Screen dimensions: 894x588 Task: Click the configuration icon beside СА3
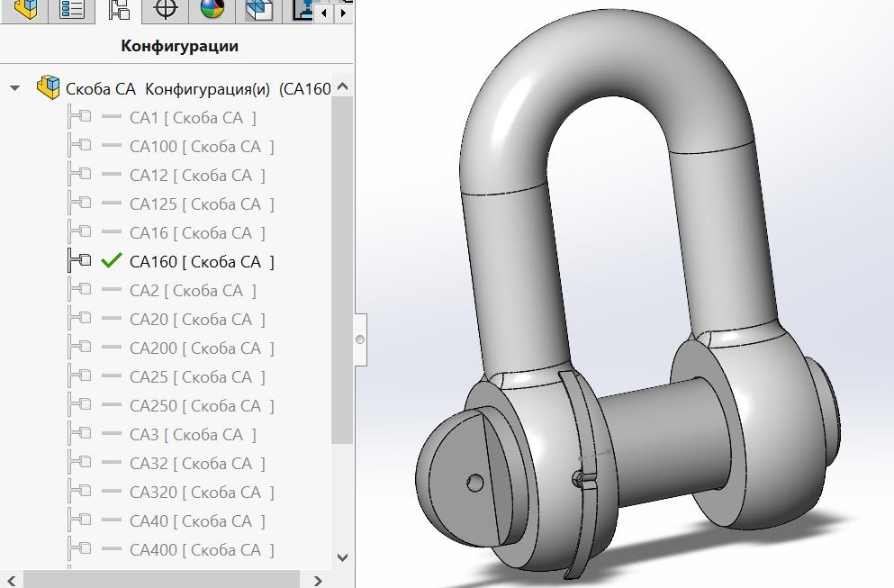79,433
